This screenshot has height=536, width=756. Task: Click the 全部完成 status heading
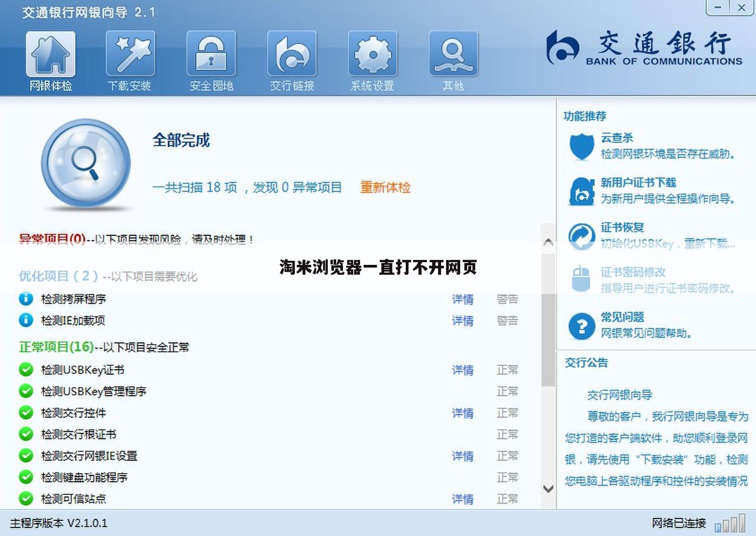pyautogui.click(x=181, y=140)
